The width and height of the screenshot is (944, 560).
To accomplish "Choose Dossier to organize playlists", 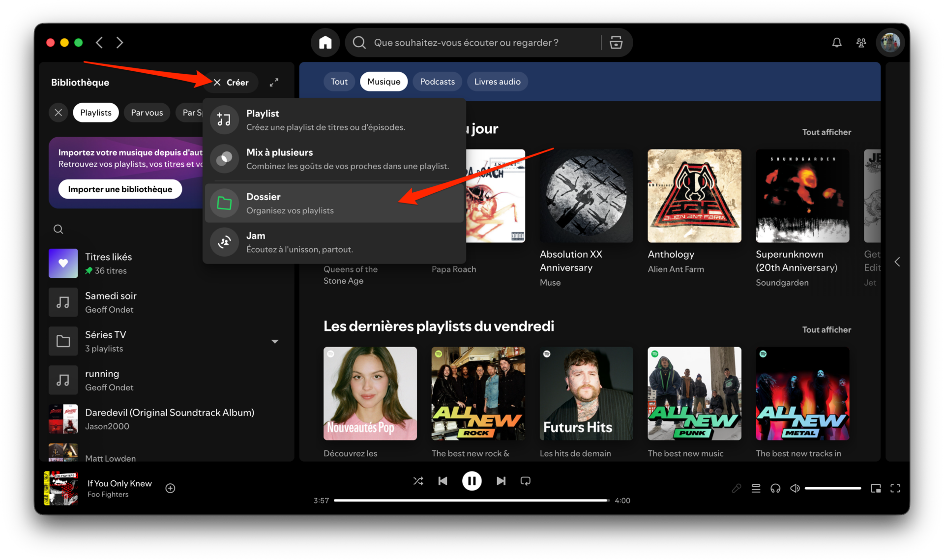I will click(x=334, y=203).
